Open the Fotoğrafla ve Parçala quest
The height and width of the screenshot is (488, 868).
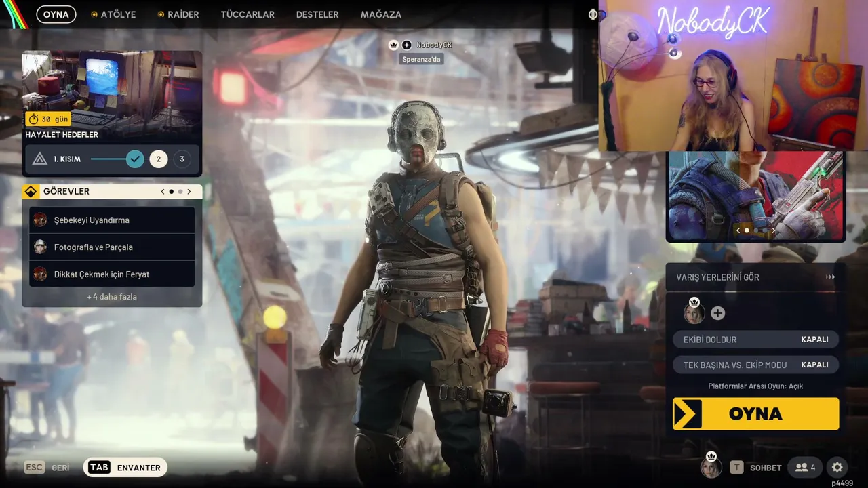112,247
